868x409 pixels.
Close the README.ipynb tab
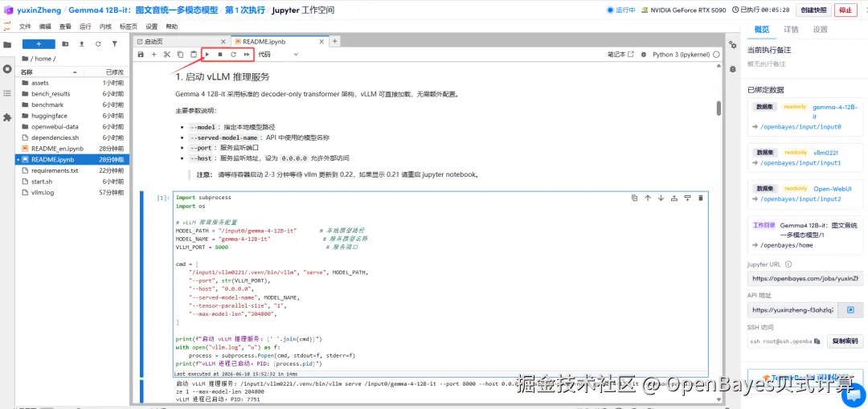pos(323,42)
